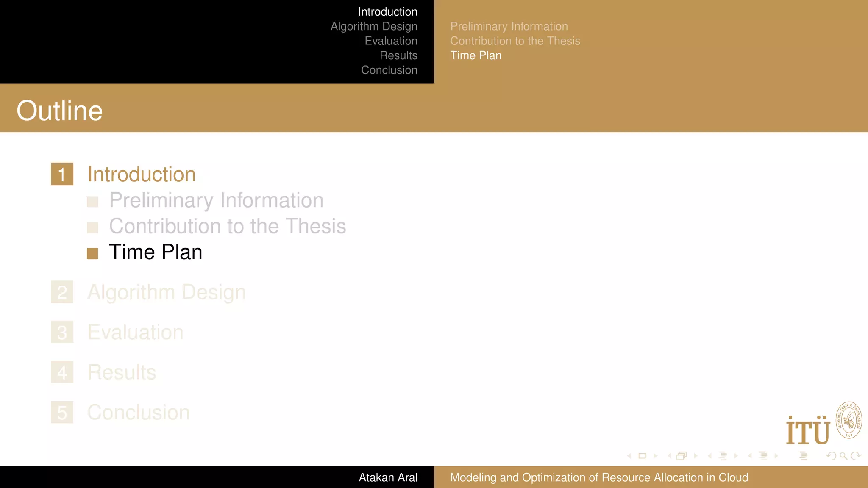Open Conclusion in the header navigation

click(x=389, y=70)
